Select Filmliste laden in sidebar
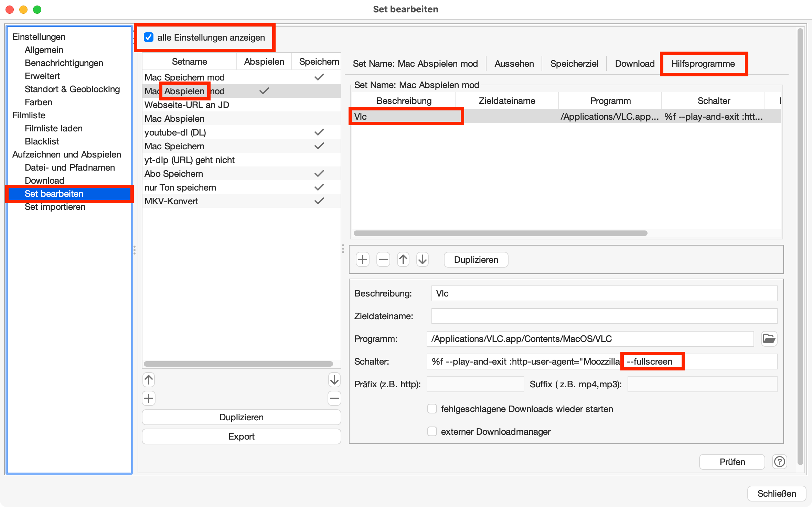Viewport: 812px width, 507px height. (53, 128)
